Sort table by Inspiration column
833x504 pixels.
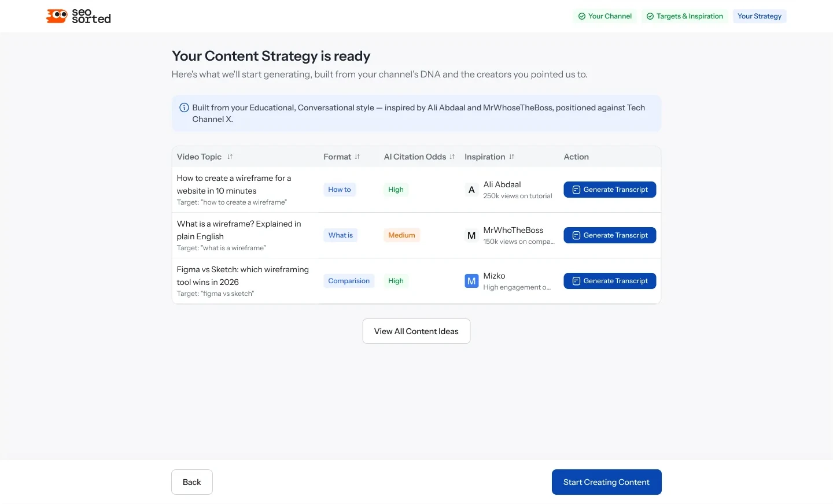click(x=511, y=157)
